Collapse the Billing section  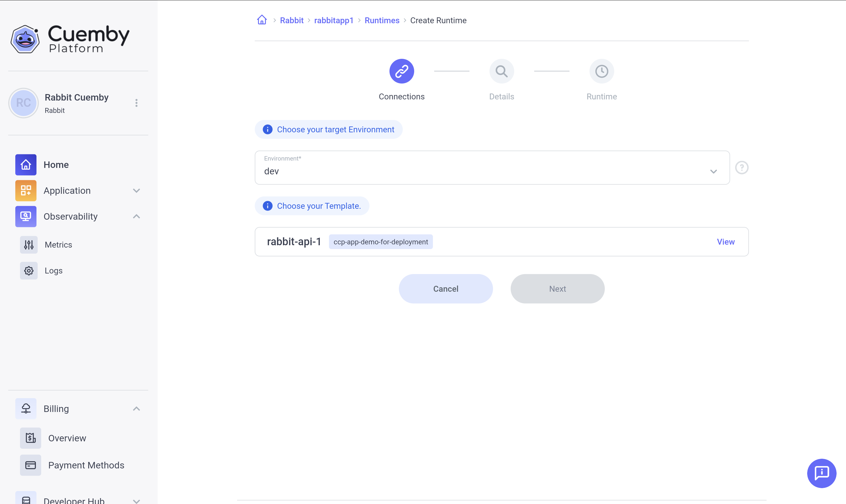pos(136,408)
